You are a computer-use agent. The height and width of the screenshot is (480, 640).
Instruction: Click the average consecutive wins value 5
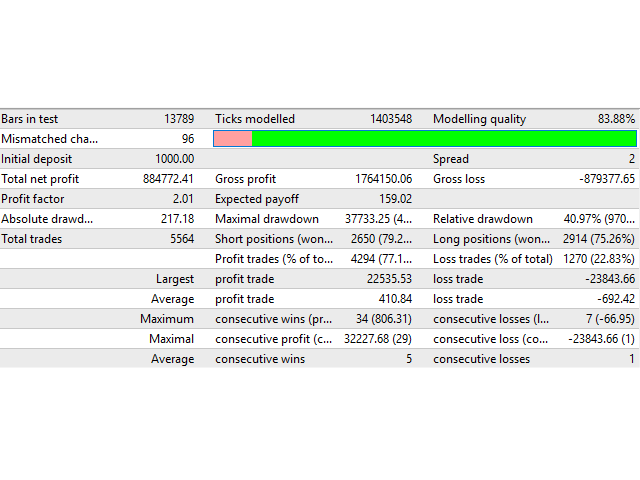coord(409,359)
